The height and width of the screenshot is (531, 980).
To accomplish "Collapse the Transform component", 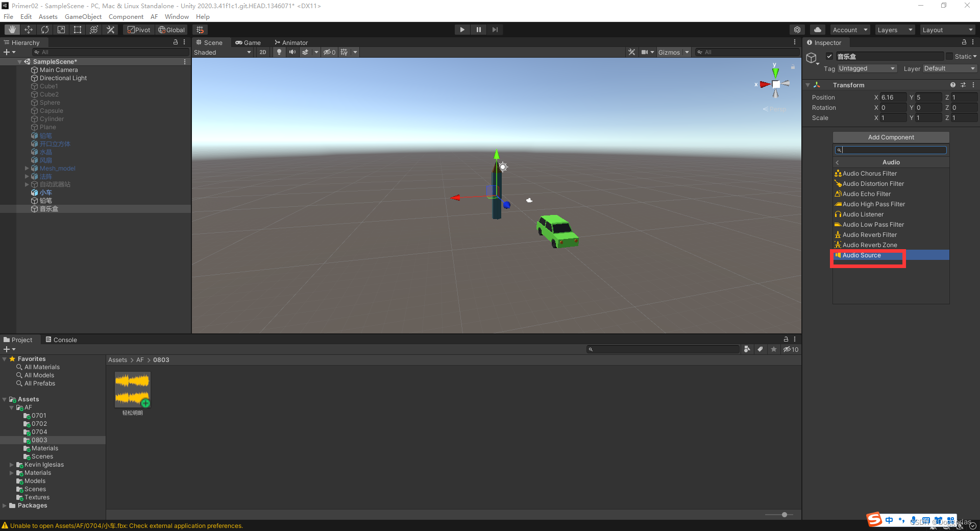I will [808, 85].
